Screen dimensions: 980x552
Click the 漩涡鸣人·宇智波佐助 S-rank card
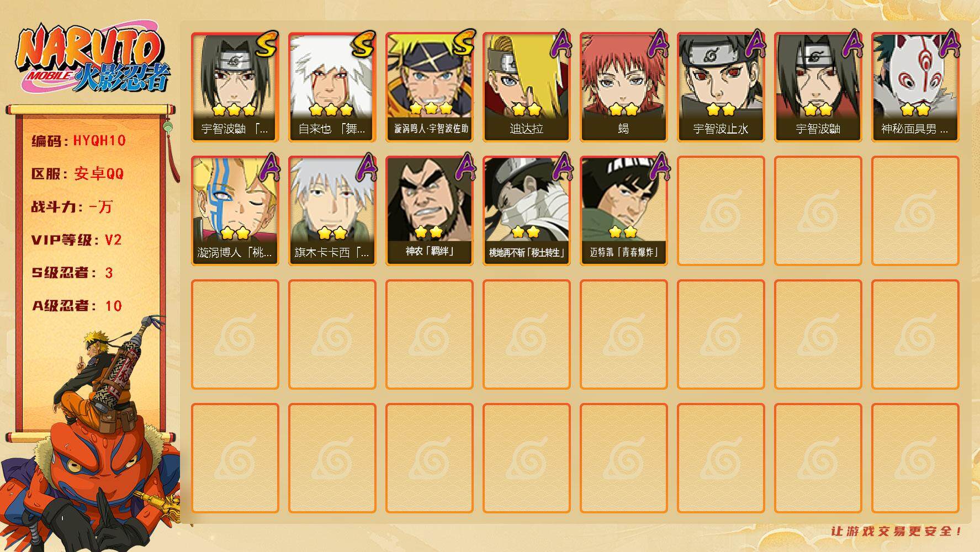[429, 87]
